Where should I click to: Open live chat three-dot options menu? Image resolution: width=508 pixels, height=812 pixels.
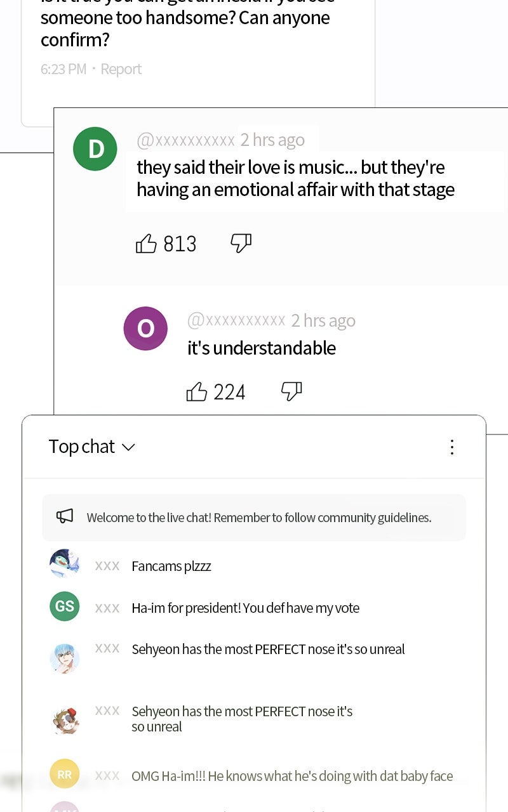pos(452,447)
